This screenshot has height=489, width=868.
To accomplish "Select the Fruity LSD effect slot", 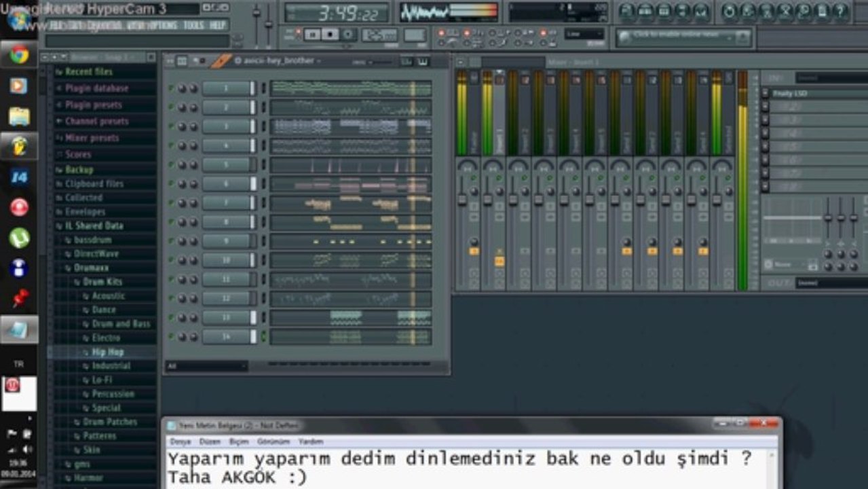I will coord(818,93).
